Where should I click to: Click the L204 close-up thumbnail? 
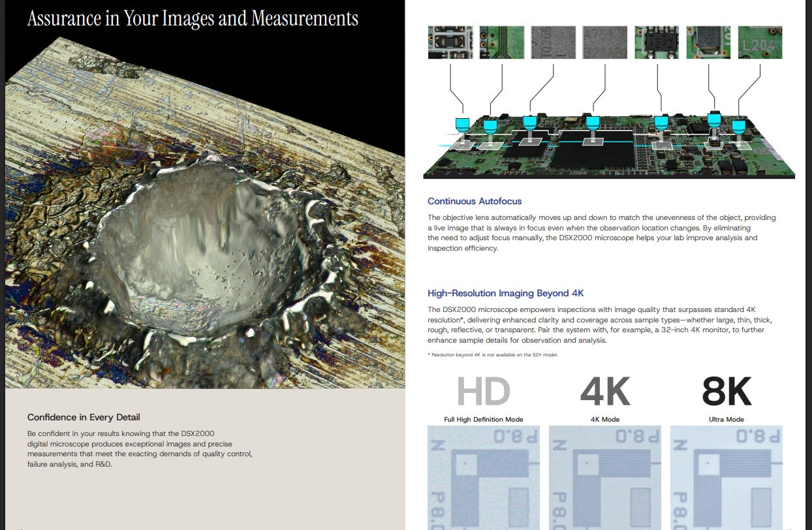point(759,42)
